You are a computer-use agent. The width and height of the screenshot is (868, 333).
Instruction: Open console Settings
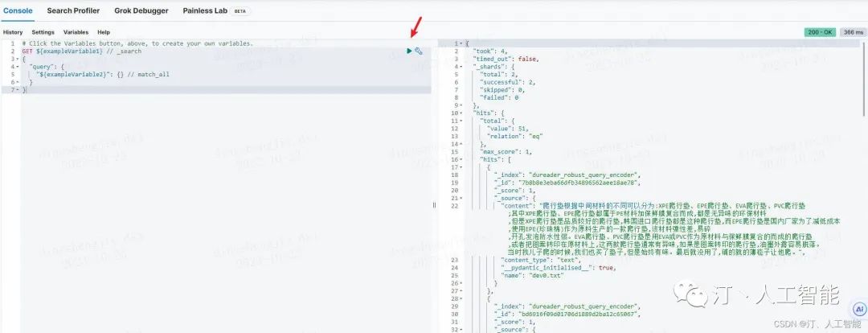point(43,32)
